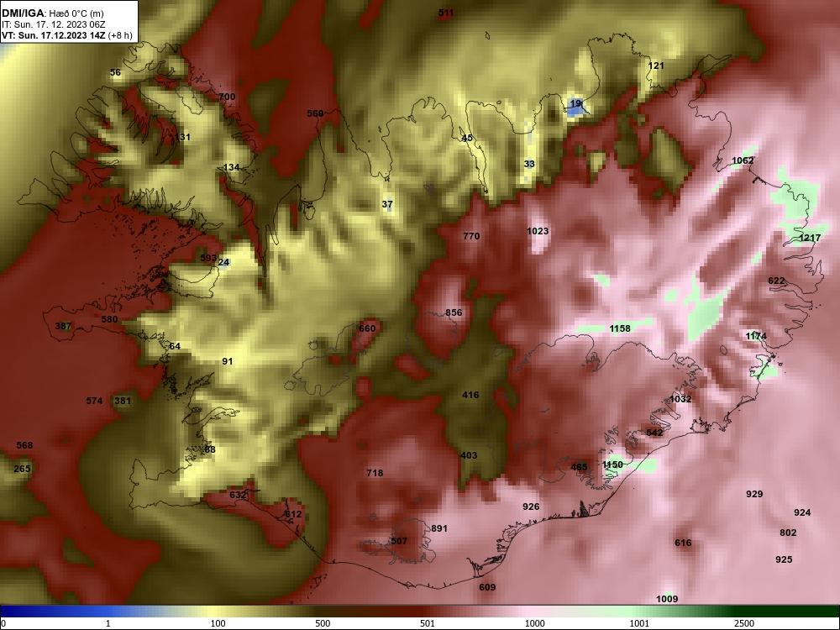Select the 2500 tick on color scale
The width and height of the screenshot is (840, 630).
[x=744, y=623]
